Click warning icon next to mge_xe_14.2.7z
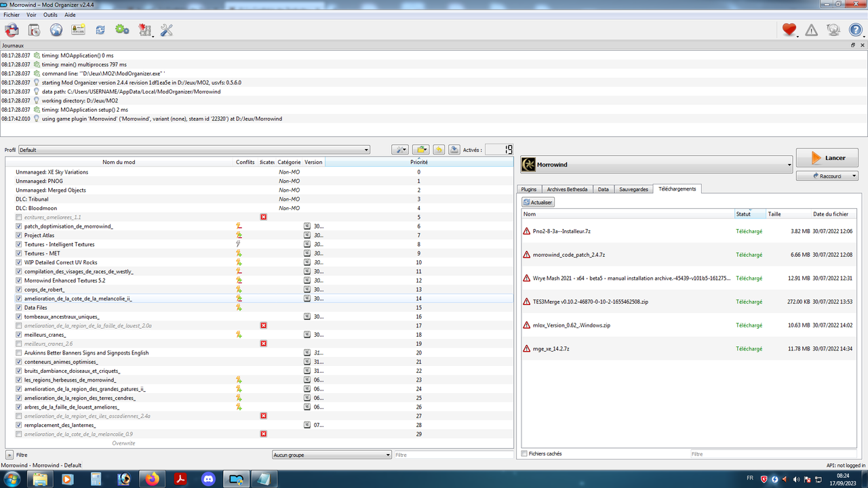868x488 pixels. tap(526, 348)
